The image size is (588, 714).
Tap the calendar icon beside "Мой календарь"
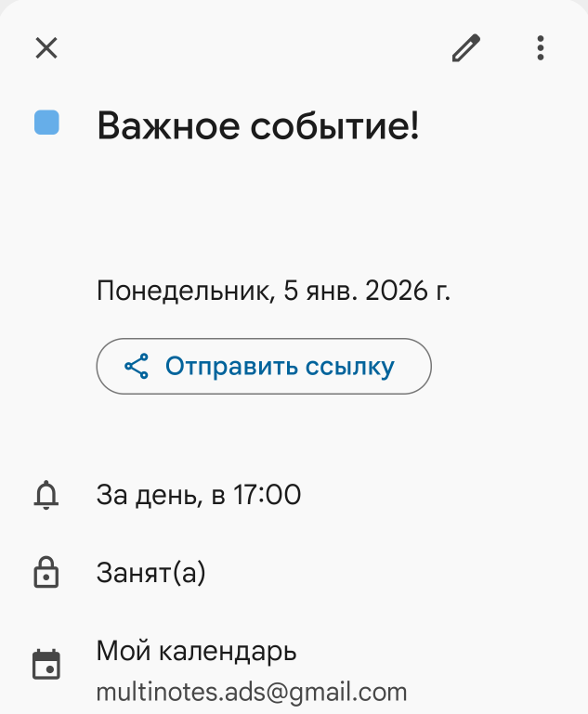tap(46, 665)
